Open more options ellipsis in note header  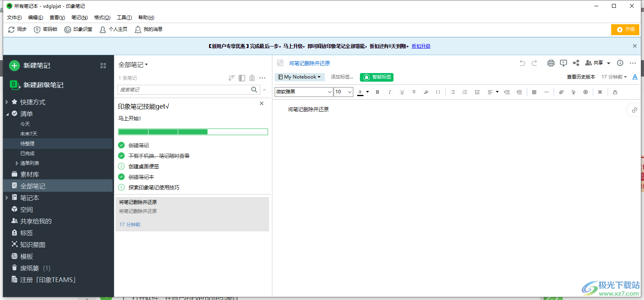point(633,63)
